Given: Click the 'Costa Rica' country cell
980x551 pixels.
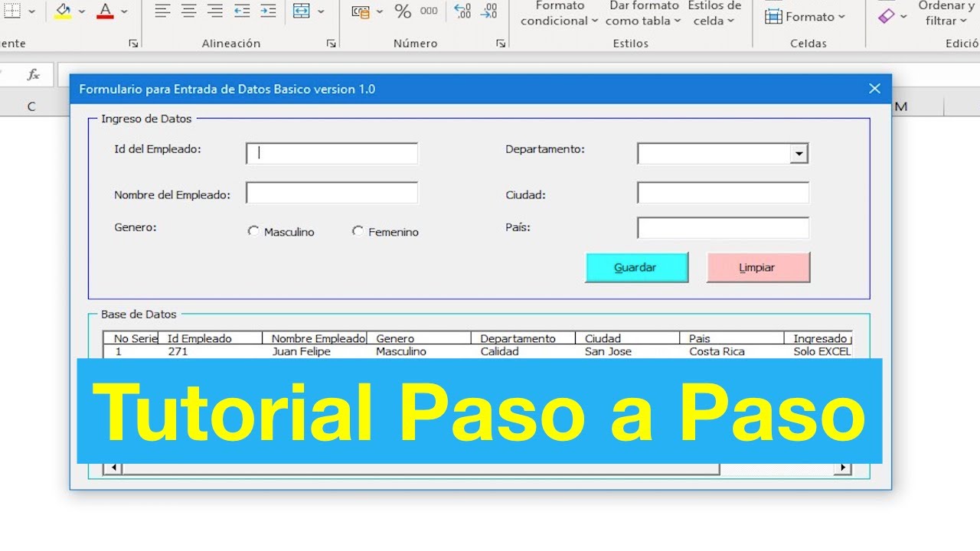Looking at the screenshot, I should coord(717,351).
